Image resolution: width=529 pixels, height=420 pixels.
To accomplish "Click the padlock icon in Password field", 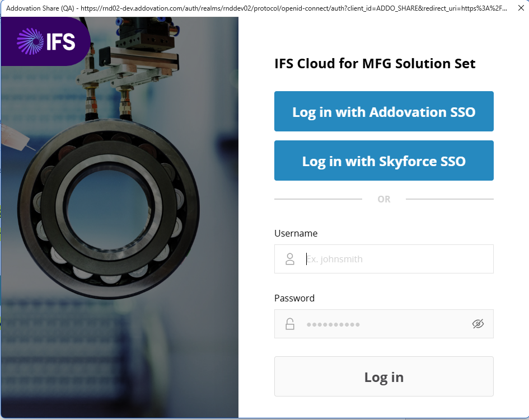I will [290, 324].
